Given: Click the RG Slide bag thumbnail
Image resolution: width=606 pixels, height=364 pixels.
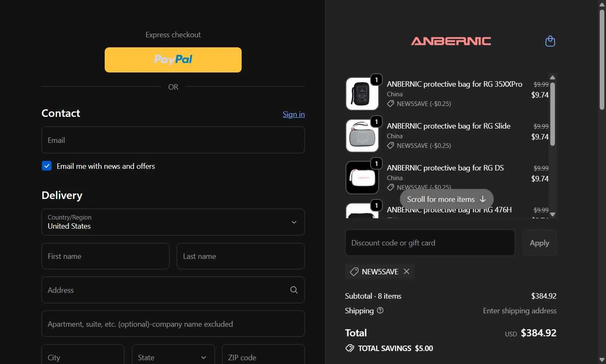Looking at the screenshot, I should (362, 136).
